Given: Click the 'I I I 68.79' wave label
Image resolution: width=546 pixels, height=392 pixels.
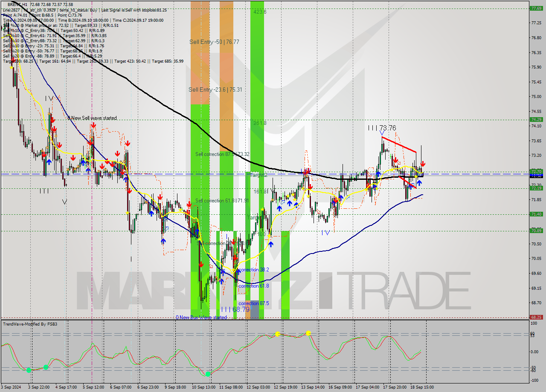Looking at the screenshot, I should coord(235,309).
